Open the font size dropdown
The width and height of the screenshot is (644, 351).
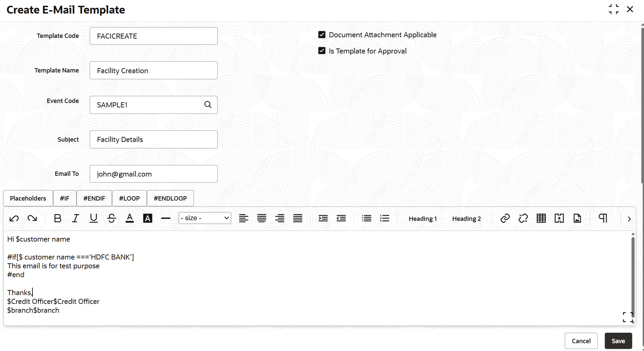(205, 218)
